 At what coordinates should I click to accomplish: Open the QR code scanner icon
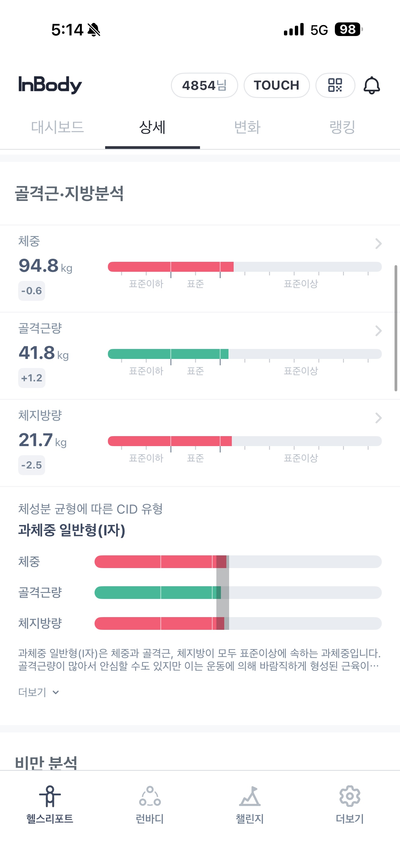(x=335, y=85)
